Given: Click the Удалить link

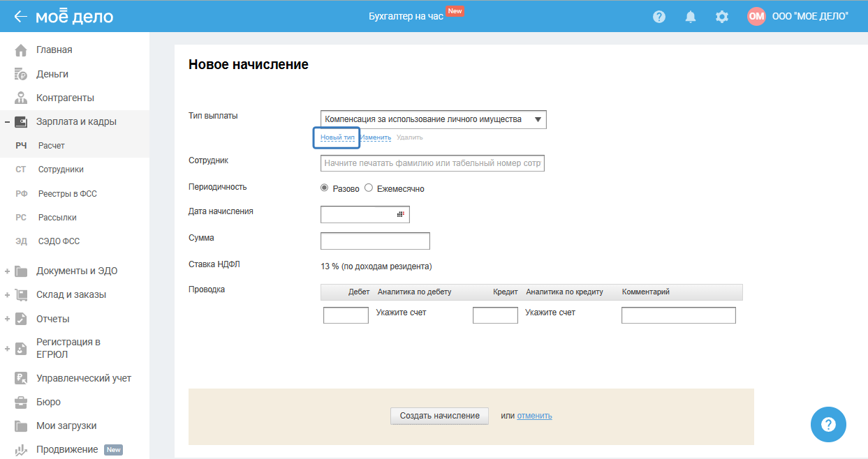Looking at the screenshot, I should coord(409,137).
